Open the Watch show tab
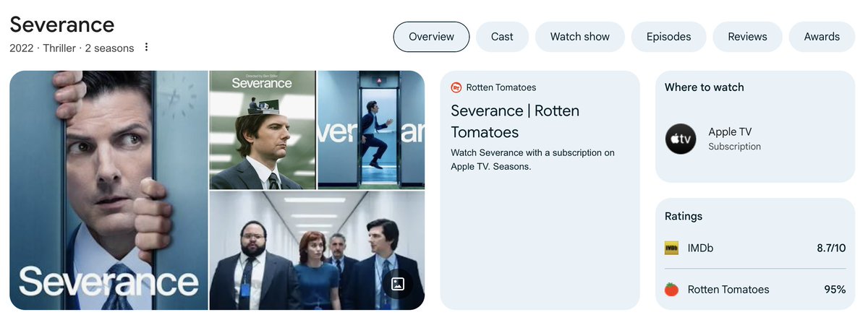The width and height of the screenshot is (868, 320). click(580, 37)
